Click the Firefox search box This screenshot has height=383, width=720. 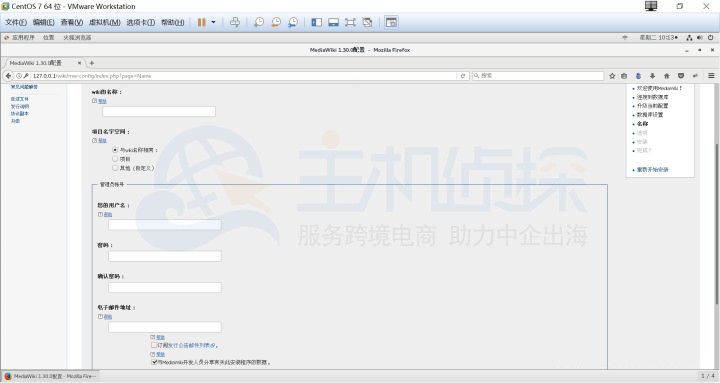click(538, 76)
